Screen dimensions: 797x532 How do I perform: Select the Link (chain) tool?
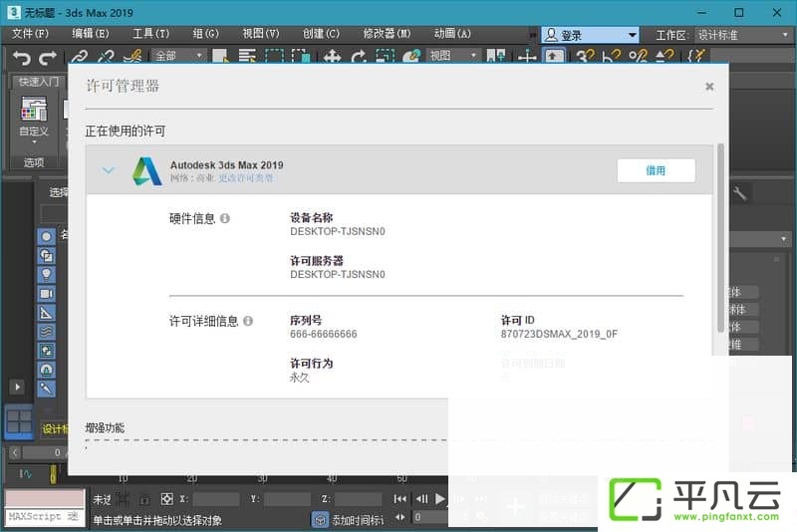80,57
